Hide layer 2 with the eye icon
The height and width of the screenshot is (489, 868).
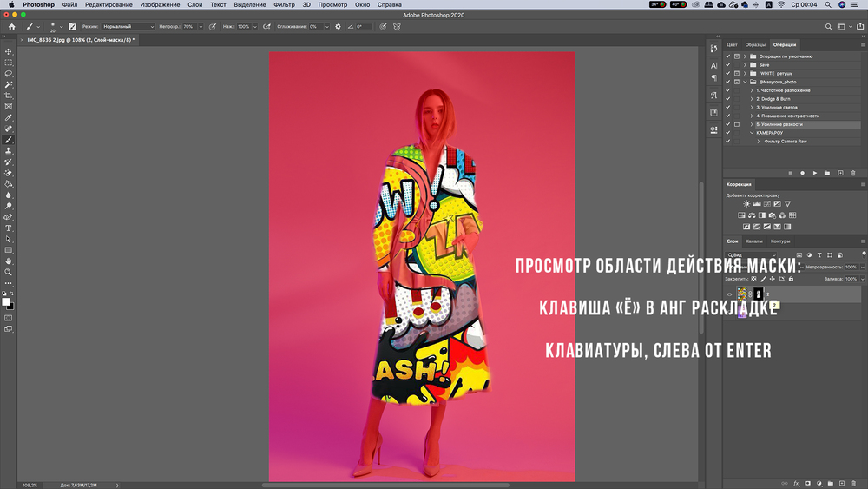coord(729,294)
